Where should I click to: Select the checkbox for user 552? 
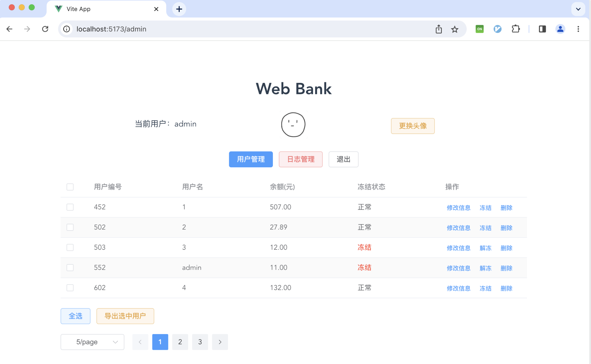pyautogui.click(x=70, y=267)
